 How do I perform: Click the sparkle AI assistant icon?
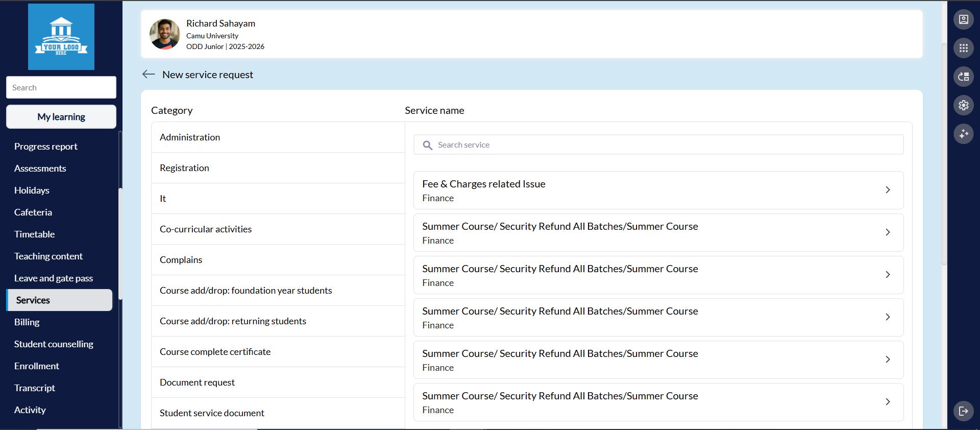click(963, 134)
